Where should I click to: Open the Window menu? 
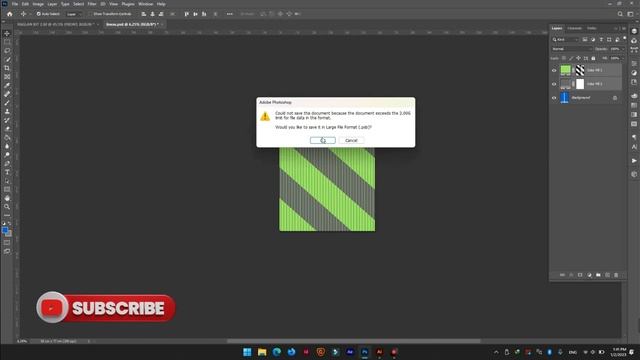(145, 4)
